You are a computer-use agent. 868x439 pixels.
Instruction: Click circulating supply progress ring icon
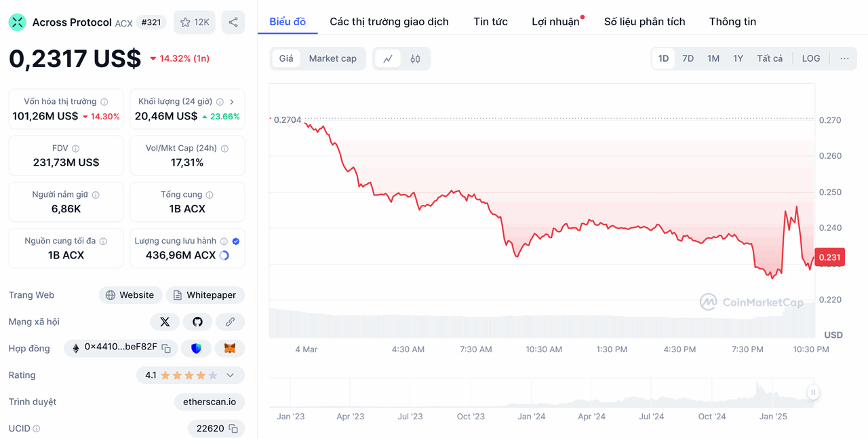pyautogui.click(x=224, y=256)
